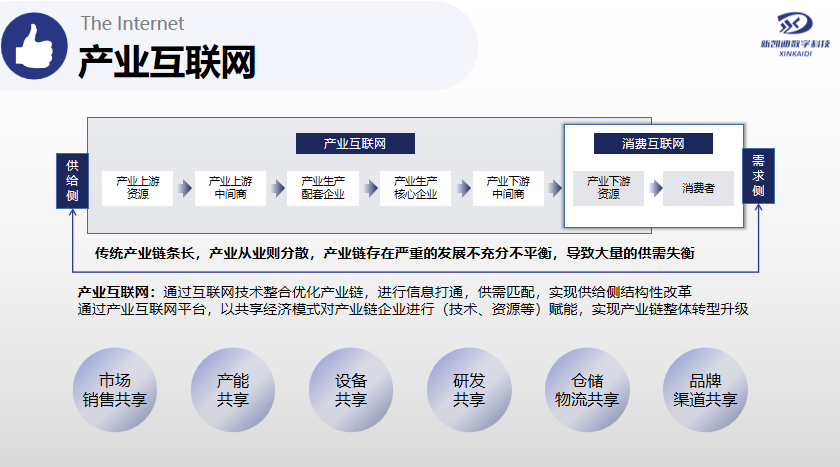Click the 品牌渠道共享 circle

pyautogui.click(x=706, y=390)
